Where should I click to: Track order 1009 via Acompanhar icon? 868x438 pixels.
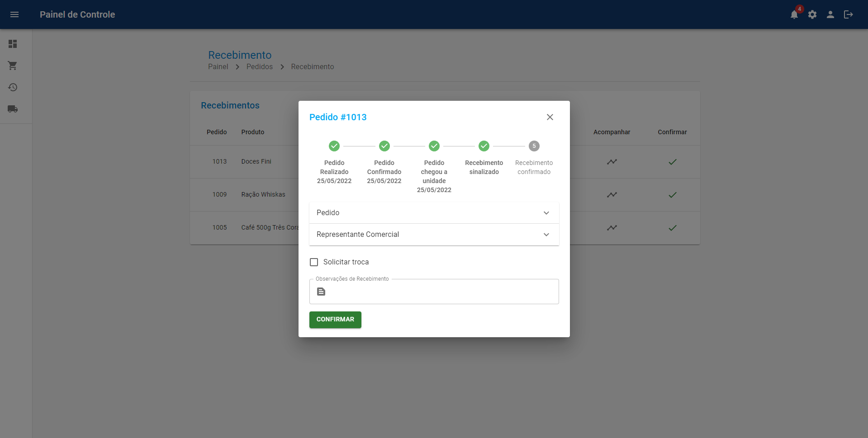(x=612, y=195)
